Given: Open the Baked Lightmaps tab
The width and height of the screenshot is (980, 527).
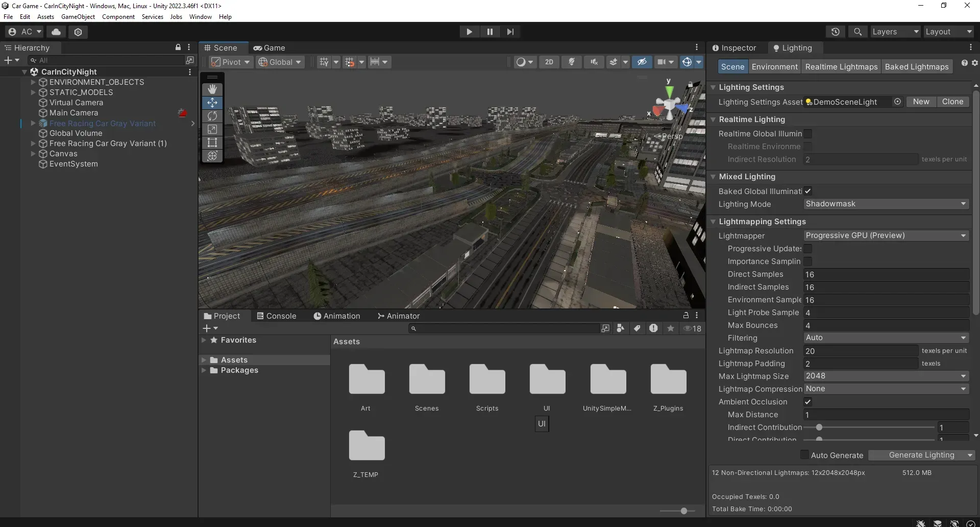Looking at the screenshot, I should point(917,67).
